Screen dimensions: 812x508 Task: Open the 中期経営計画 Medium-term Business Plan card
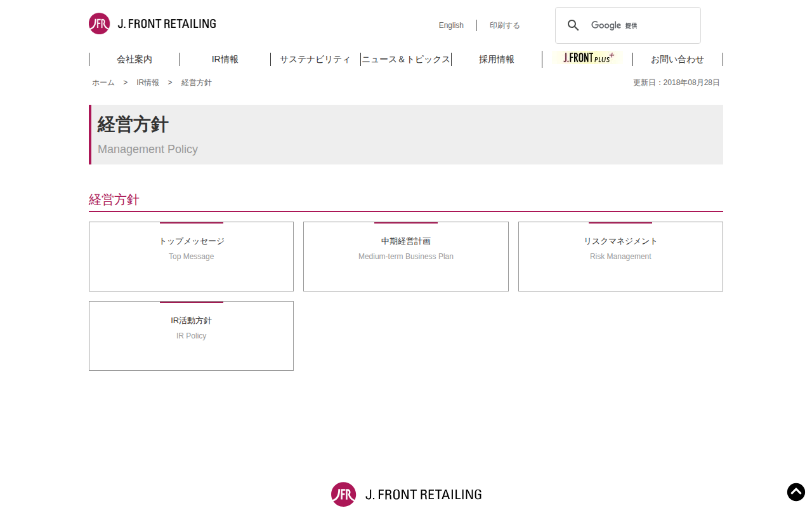[406, 257]
